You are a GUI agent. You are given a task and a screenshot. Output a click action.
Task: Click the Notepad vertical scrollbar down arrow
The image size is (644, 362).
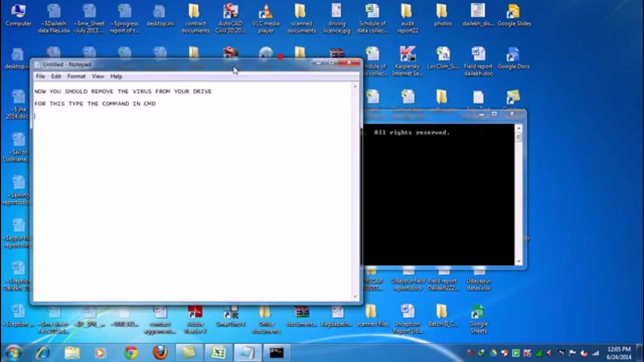(x=355, y=297)
